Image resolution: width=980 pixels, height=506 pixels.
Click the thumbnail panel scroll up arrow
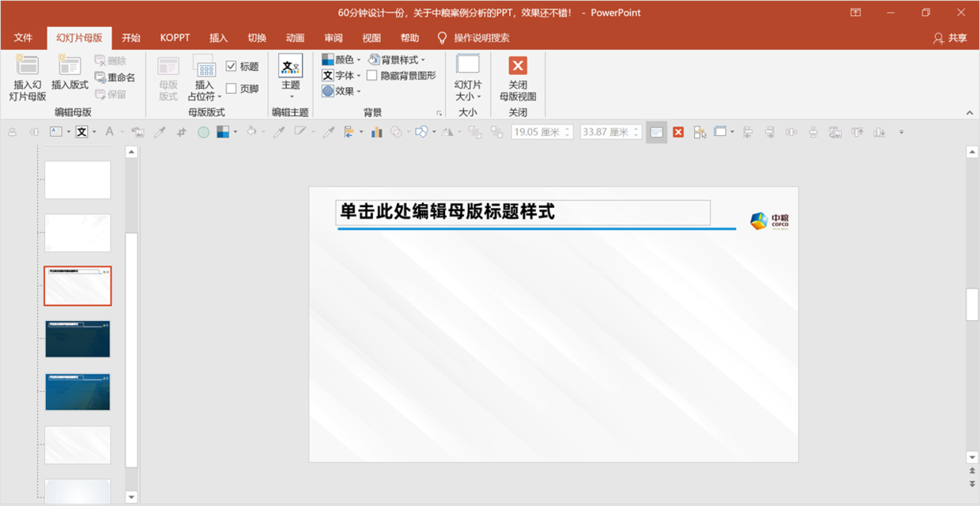coord(132,152)
